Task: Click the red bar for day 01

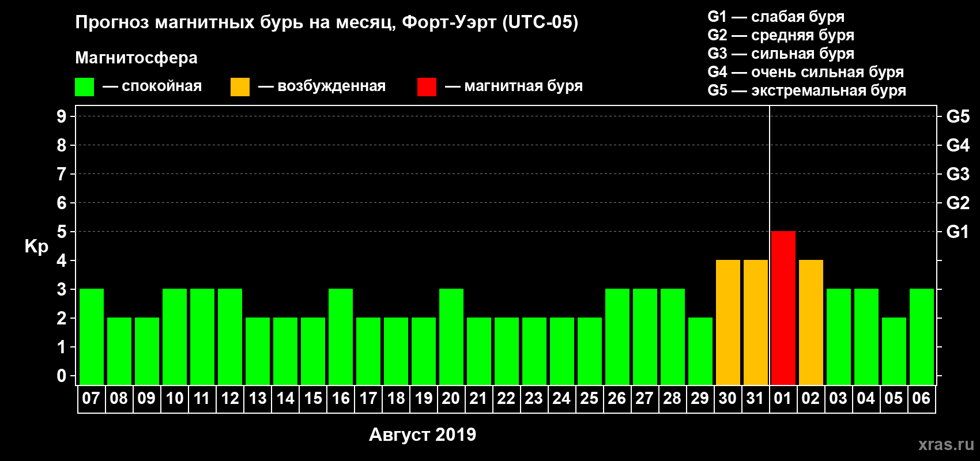Action: [783, 308]
